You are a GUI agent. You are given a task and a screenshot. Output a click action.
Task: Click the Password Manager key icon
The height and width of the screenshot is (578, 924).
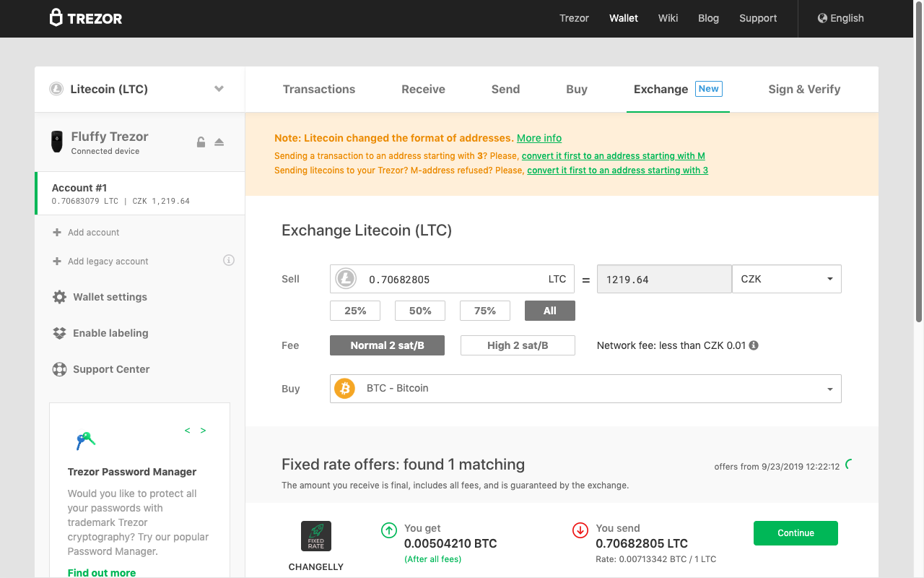pos(86,440)
